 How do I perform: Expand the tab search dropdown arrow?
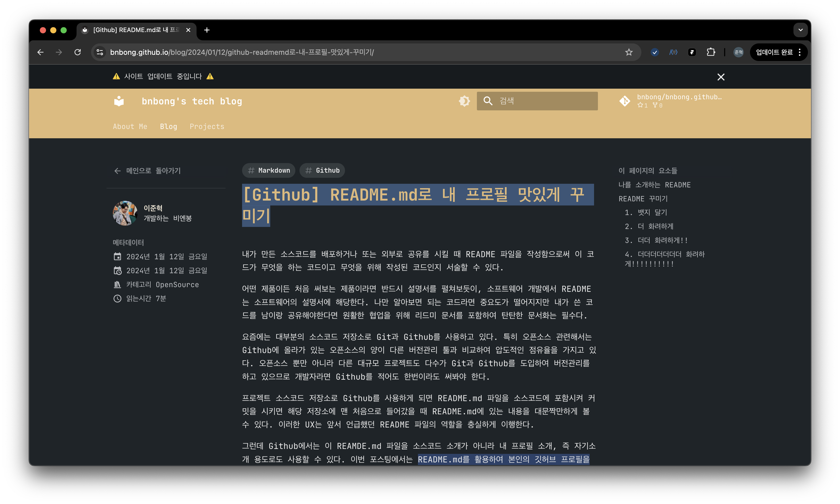pos(801,30)
